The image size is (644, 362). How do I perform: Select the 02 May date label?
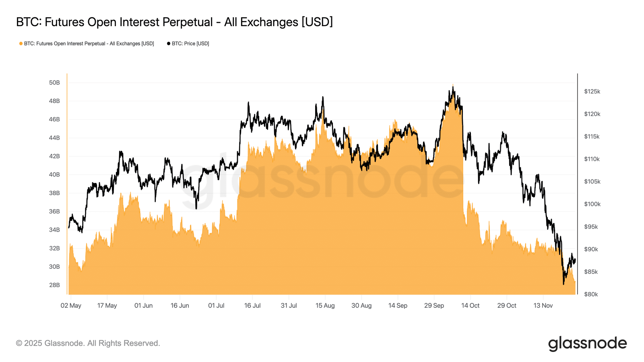point(71,305)
